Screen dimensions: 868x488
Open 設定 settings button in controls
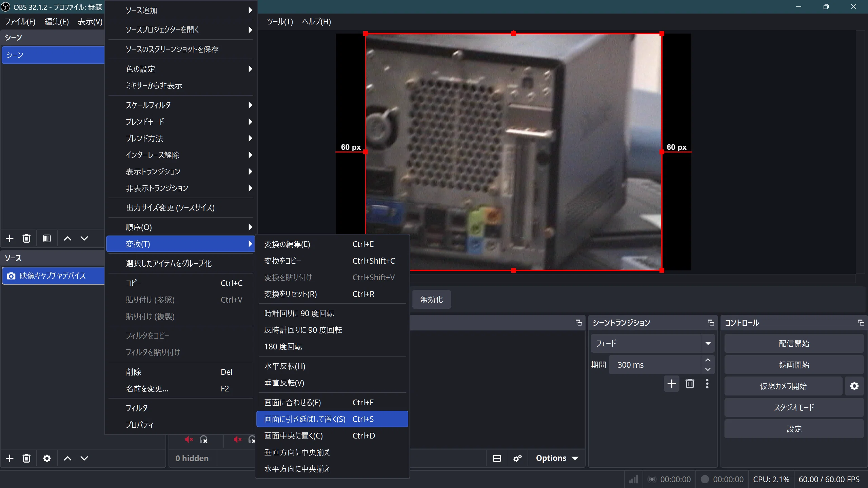pos(794,429)
